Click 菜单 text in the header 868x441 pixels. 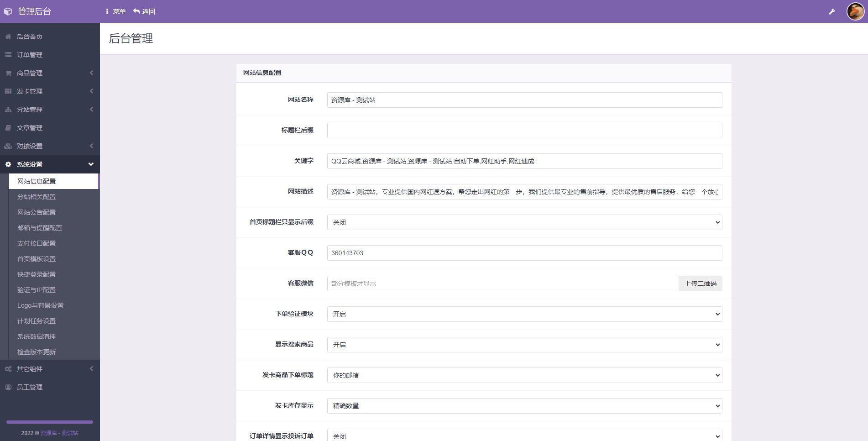pos(120,11)
